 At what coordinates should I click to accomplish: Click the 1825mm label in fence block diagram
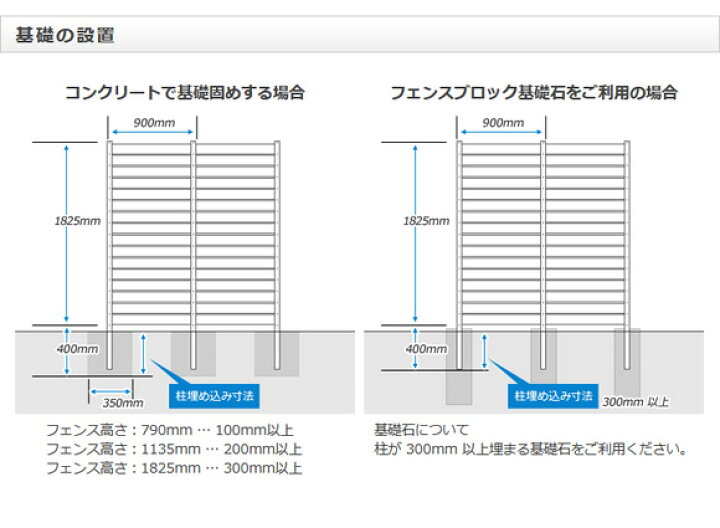[426, 221]
